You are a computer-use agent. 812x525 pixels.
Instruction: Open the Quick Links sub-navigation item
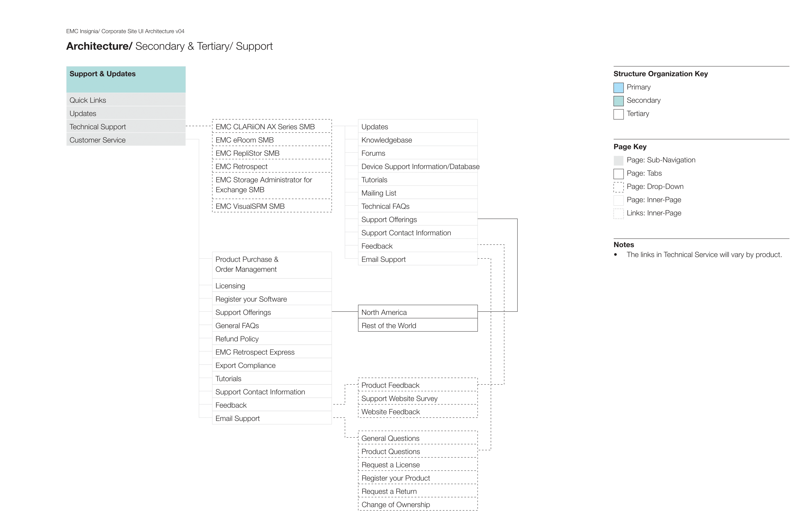(x=126, y=100)
